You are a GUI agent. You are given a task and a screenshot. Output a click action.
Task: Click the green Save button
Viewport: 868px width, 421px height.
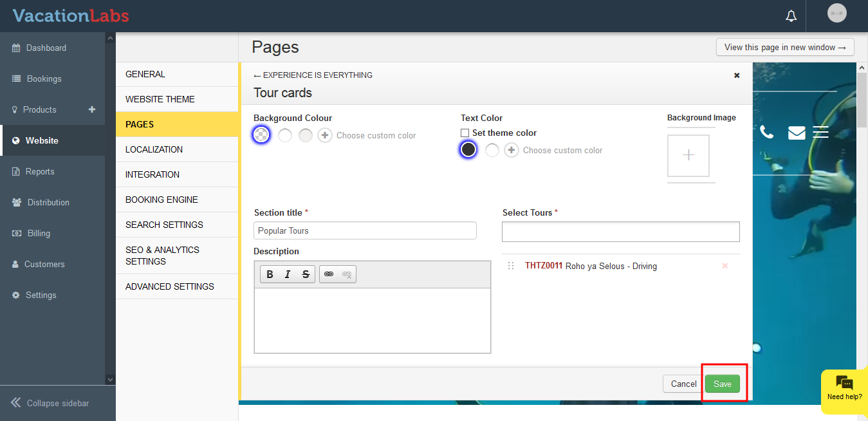click(722, 384)
